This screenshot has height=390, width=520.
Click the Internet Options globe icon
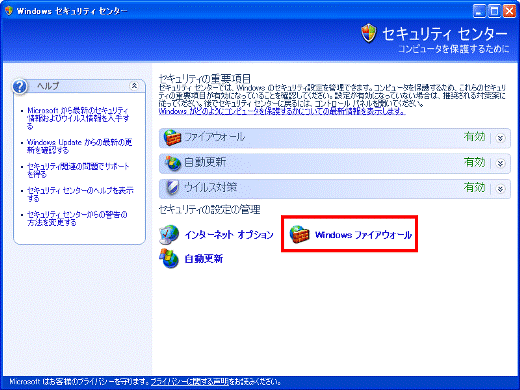point(169,235)
